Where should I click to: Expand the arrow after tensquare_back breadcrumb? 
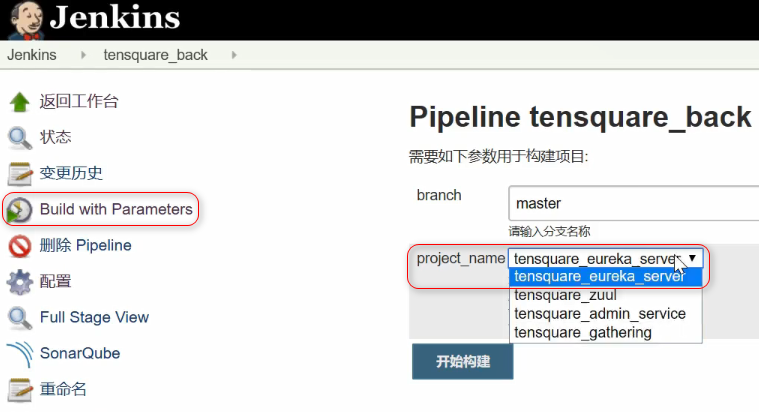tap(234, 55)
